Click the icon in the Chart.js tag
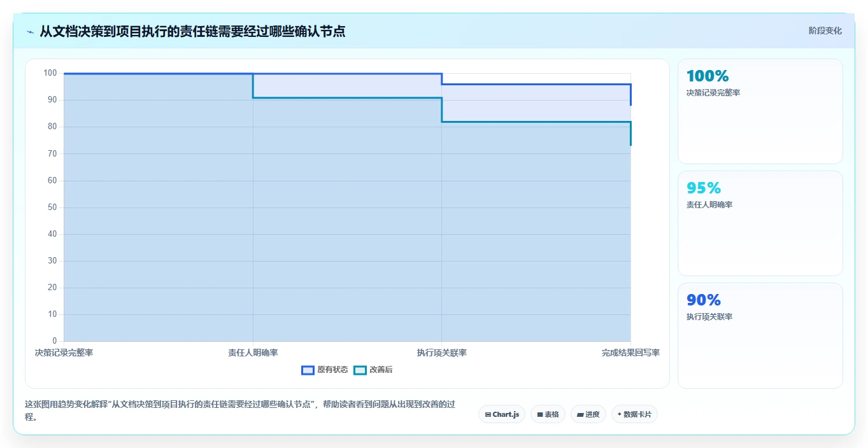 pyautogui.click(x=488, y=414)
